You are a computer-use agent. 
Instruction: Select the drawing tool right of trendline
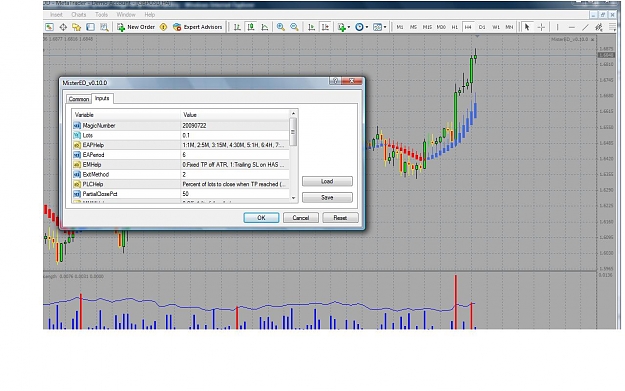tap(599, 27)
